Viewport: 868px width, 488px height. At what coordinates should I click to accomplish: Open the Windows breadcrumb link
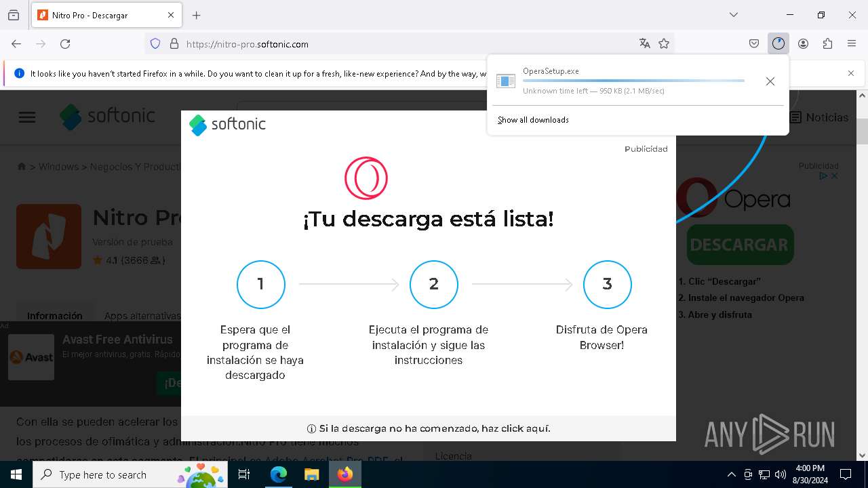click(x=58, y=167)
